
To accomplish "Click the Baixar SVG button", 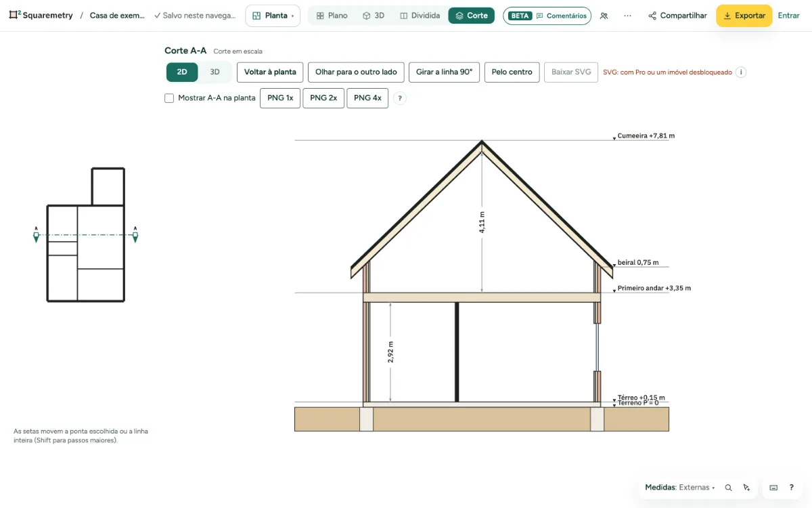I will (x=571, y=72).
